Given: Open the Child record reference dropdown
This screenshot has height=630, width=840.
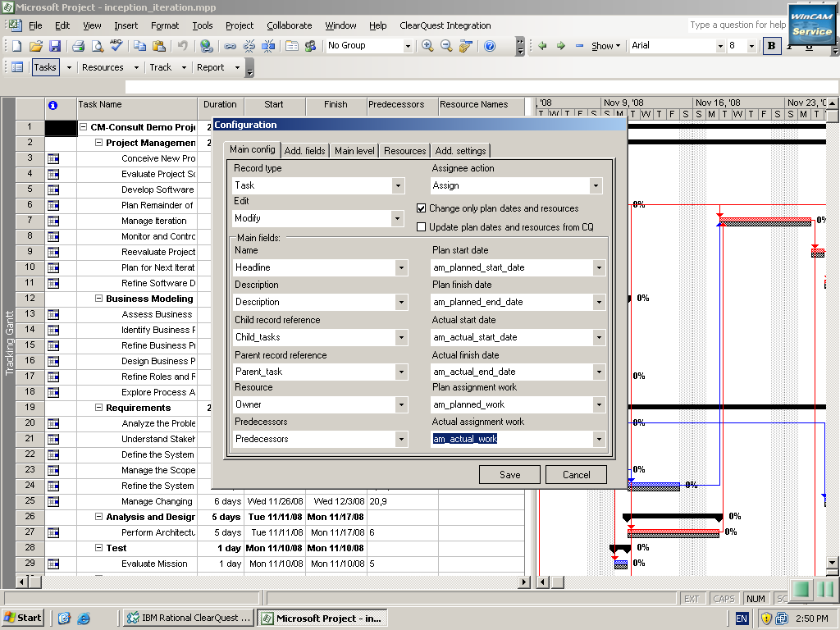Looking at the screenshot, I should pyautogui.click(x=401, y=337).
